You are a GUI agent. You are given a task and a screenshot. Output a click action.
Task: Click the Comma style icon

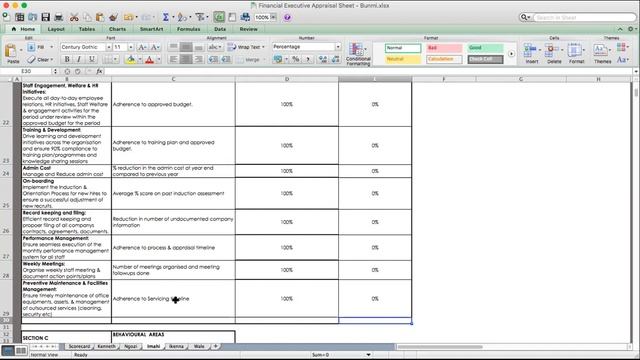point(308,60)
